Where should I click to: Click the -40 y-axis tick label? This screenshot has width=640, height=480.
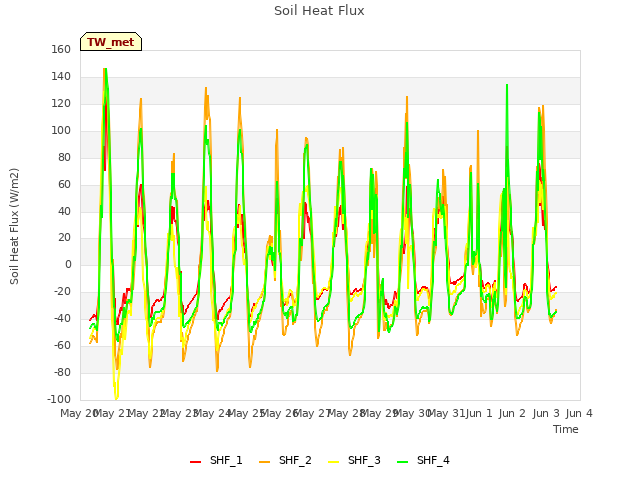tap(62, 318)
